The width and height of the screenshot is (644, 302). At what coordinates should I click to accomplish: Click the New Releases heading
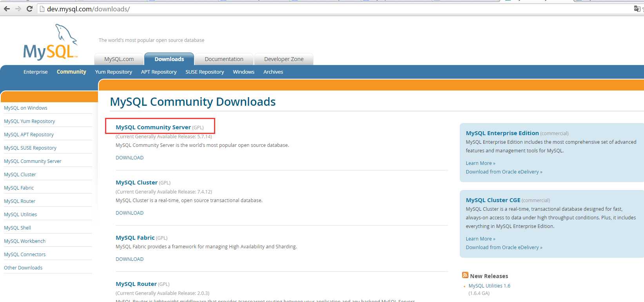pyautogui.click(x=489, y=276)
